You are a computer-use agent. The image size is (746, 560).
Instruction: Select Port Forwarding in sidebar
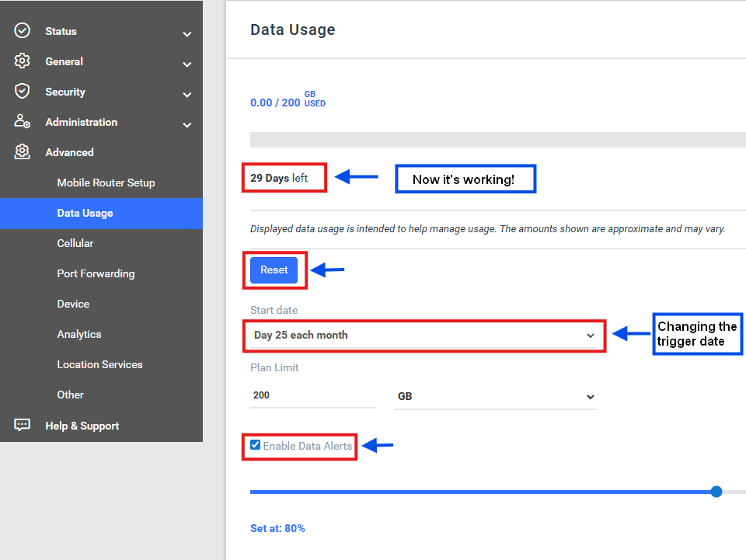[96, 273]
